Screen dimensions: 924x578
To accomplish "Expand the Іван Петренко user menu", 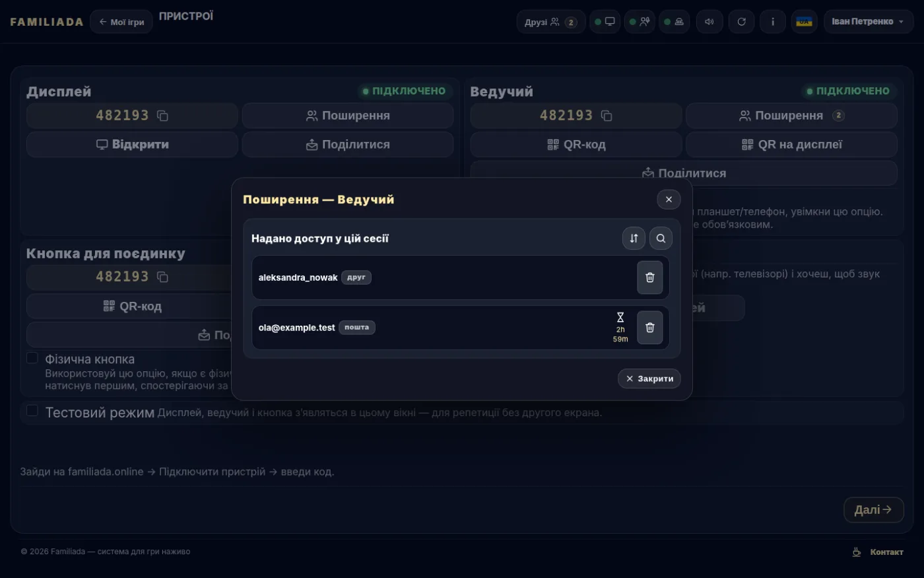I will [x=868, y=22].
